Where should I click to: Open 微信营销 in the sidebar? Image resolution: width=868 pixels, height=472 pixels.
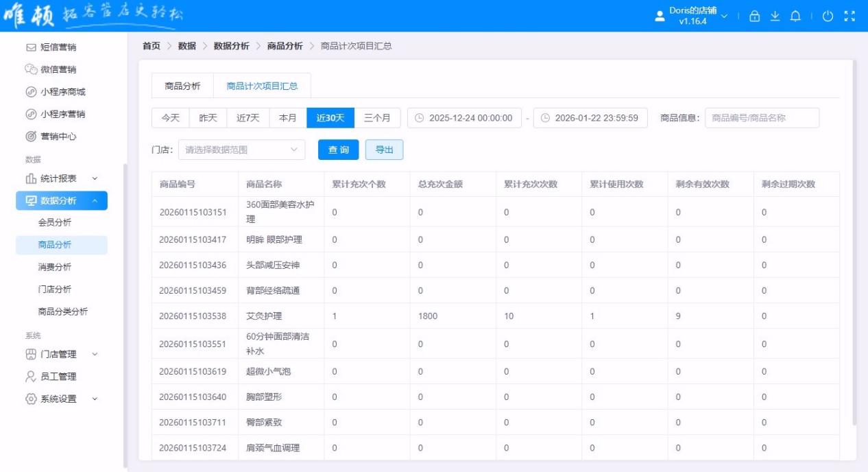(58, 69)
